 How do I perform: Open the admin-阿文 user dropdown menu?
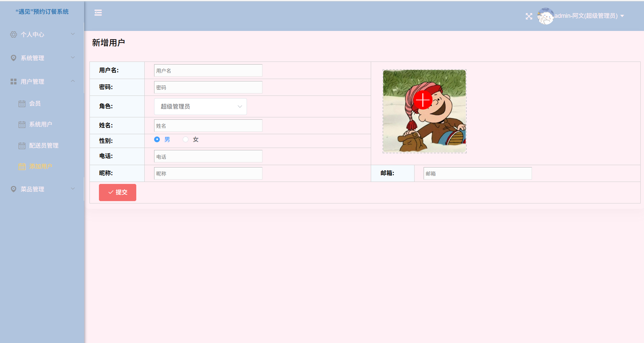point(589,16)
